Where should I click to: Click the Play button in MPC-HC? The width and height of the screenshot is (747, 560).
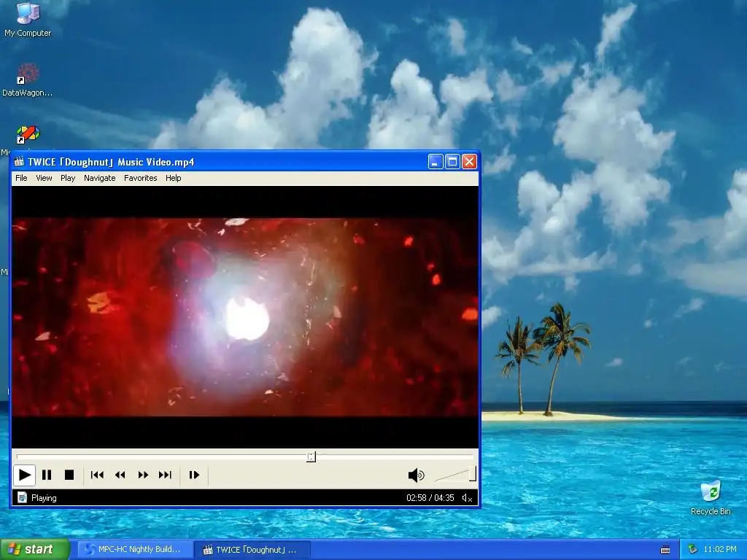24,475
